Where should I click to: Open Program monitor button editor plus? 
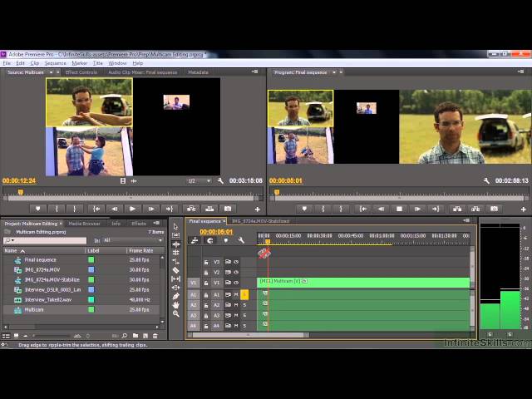pyautogui.click(x=524, y=209)
